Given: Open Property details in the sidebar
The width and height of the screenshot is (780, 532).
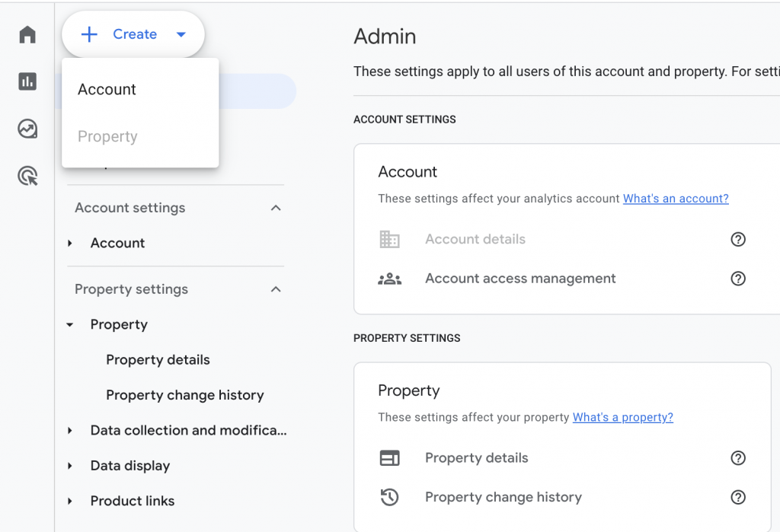Looking at the screenshot, I should pyautogui.click(x=158, y=360).
